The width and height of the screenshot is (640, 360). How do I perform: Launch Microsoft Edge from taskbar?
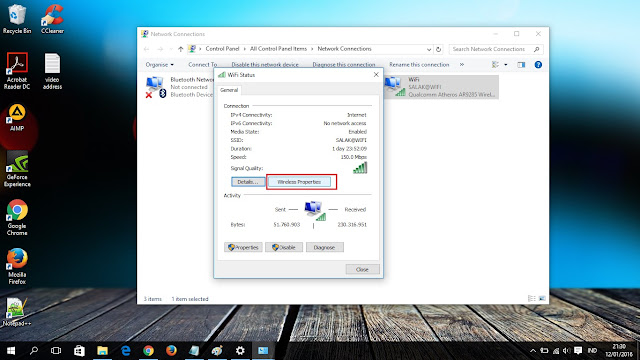(x=125, y=351)
